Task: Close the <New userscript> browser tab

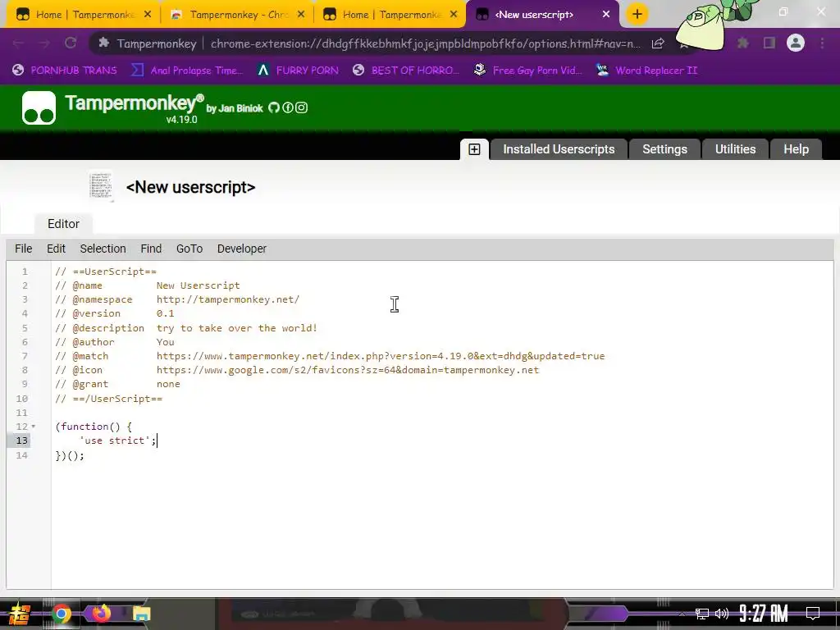Action: click(606, 15)
